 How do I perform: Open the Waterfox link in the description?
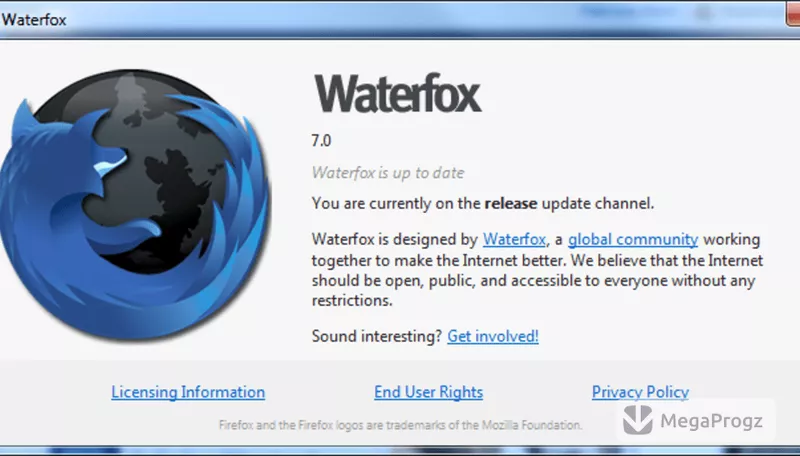coord(514,239)
